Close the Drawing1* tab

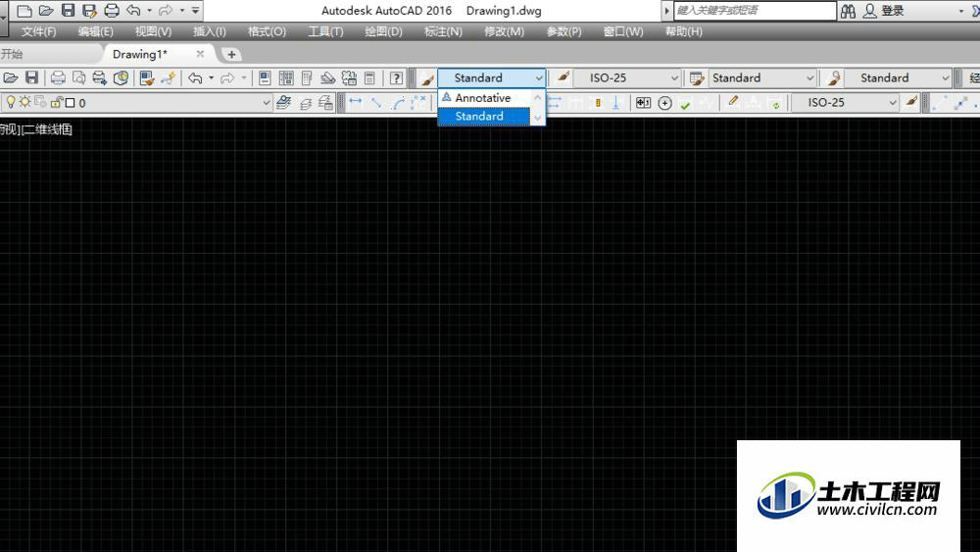[200, 54]
